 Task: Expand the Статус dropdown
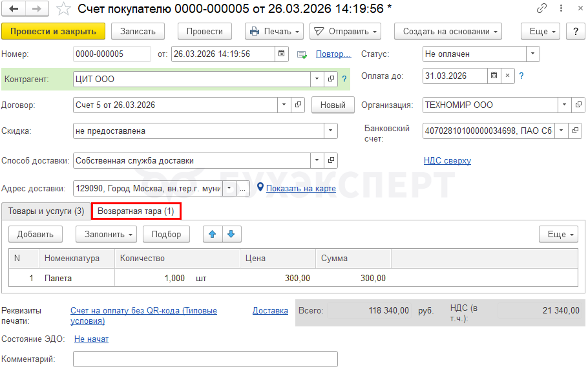click(x=532, y=54)
